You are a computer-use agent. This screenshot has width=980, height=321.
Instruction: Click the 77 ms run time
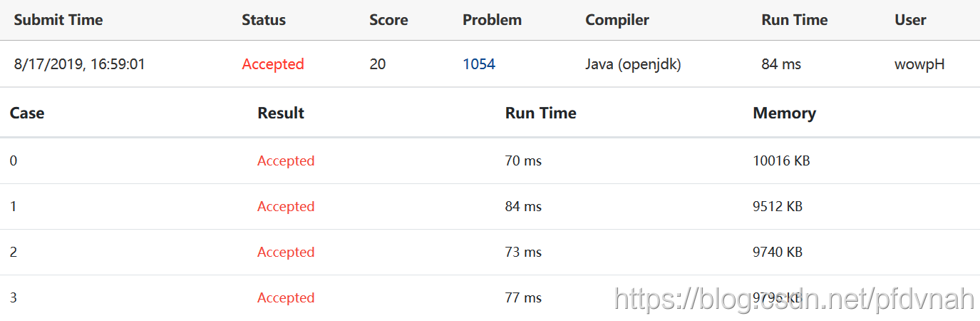tap(523, 298)
